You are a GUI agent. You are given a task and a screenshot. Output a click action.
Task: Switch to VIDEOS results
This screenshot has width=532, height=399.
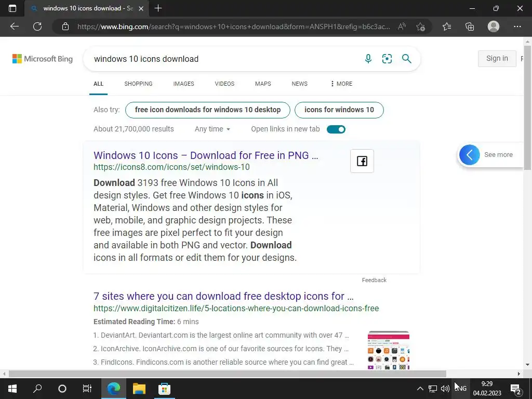point(224,84)
